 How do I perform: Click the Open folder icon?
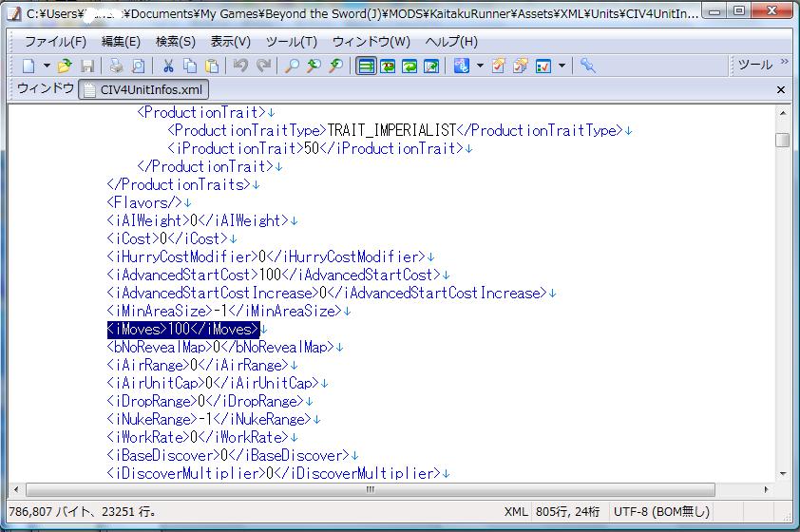[x=65, y=66]
